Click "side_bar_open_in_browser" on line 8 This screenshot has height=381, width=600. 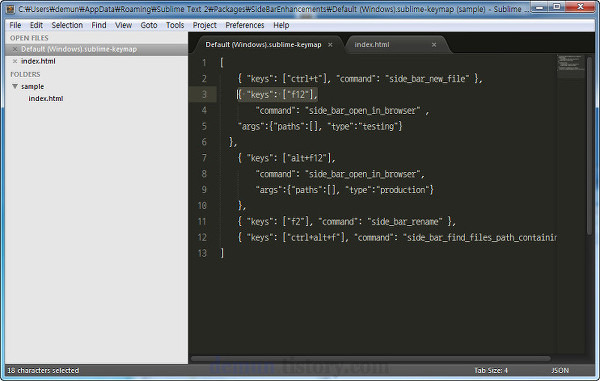(x=362, y=174)
